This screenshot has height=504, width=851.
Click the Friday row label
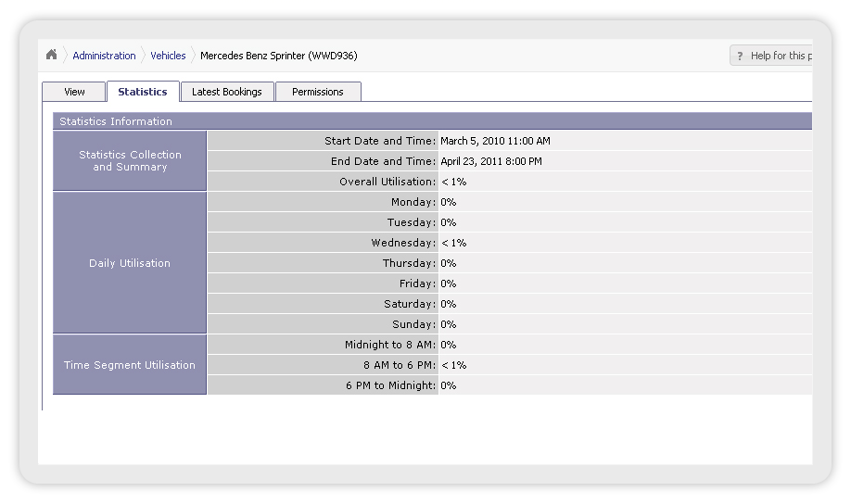tap(417, 283)
